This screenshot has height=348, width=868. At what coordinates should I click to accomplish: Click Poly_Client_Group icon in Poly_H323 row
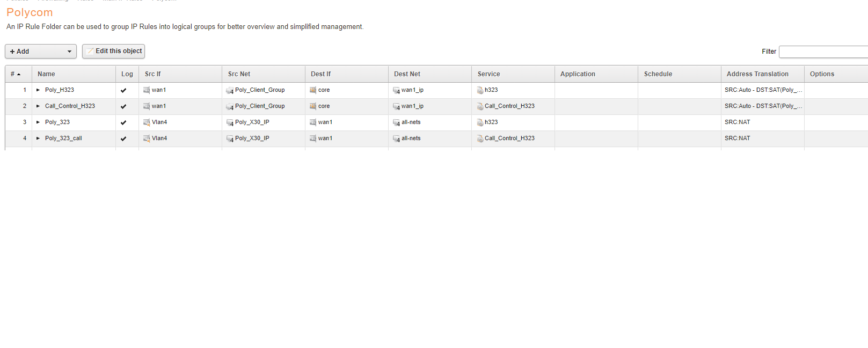click(230, 91)
